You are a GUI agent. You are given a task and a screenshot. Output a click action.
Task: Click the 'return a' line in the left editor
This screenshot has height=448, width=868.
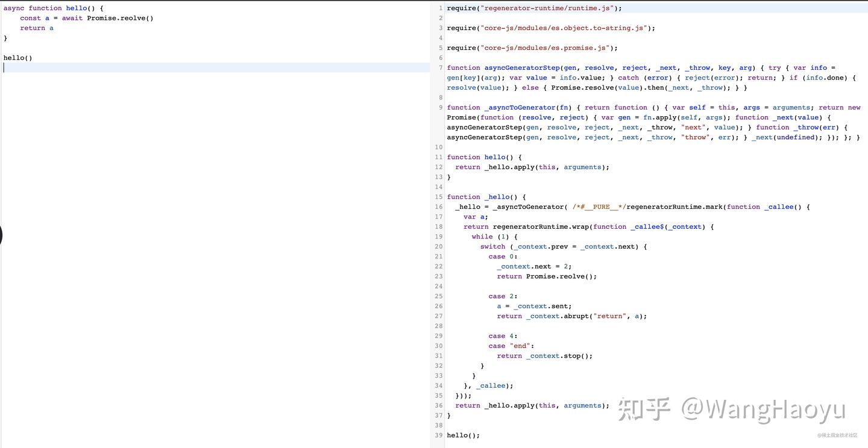pos(37,28)
